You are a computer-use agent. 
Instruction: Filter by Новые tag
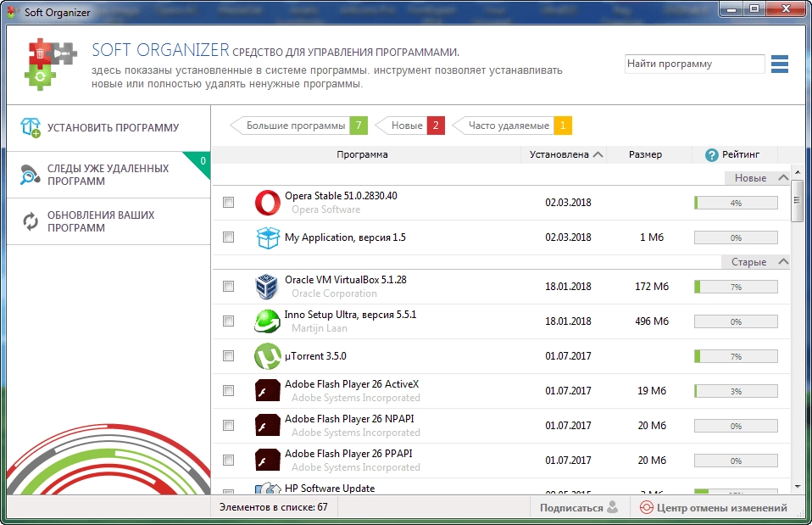(410, 126)
